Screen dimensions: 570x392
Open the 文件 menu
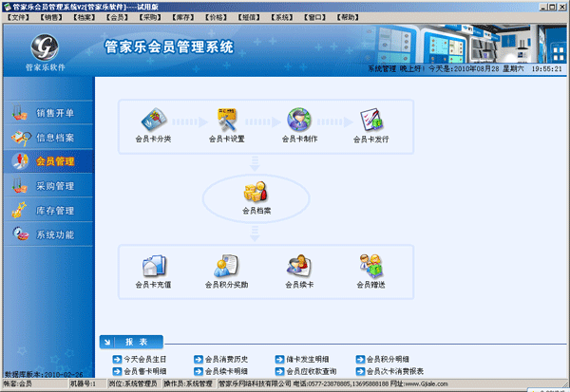[18, 17]
